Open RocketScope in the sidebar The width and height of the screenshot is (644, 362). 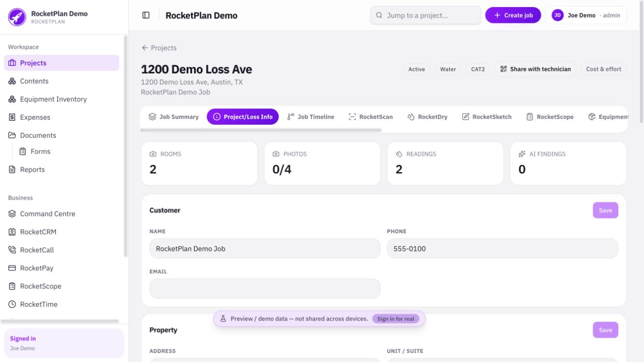(61, 286)
